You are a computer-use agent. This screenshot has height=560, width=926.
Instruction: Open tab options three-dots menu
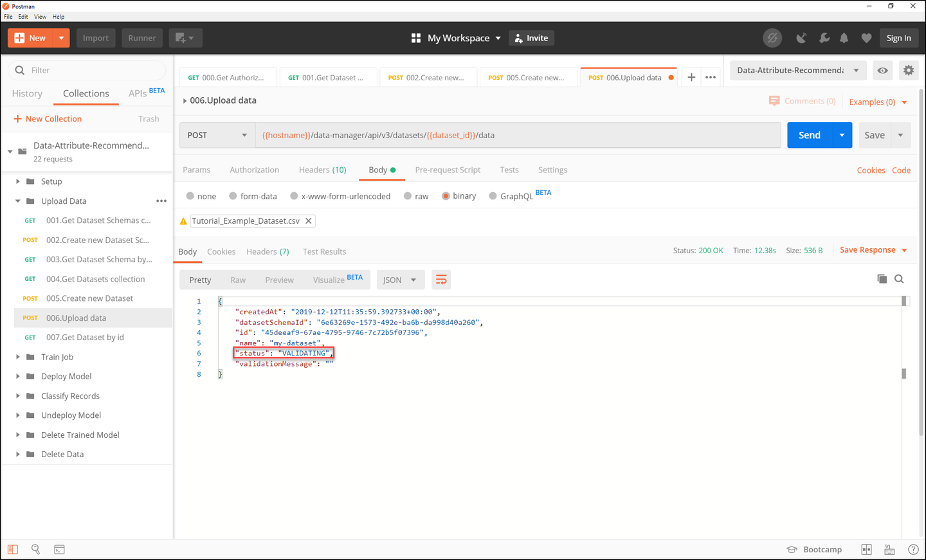click(711, 77)
